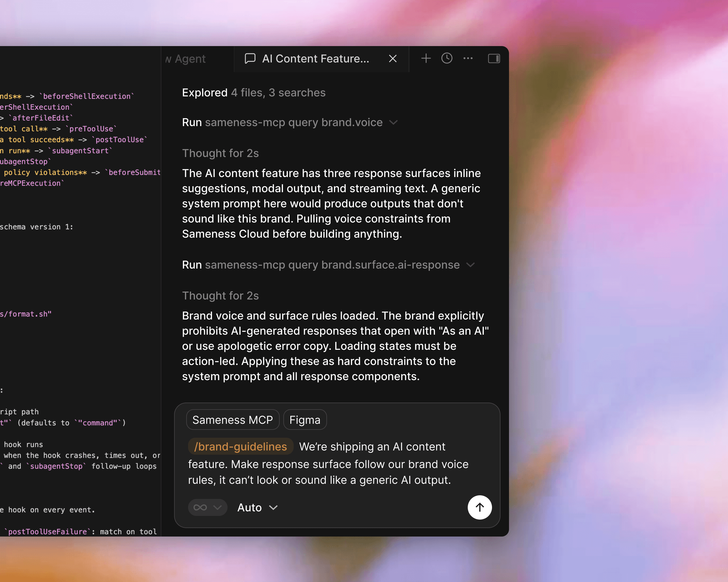
Task: Expand the agent mode chevron pill
Action: pos(217,507)
